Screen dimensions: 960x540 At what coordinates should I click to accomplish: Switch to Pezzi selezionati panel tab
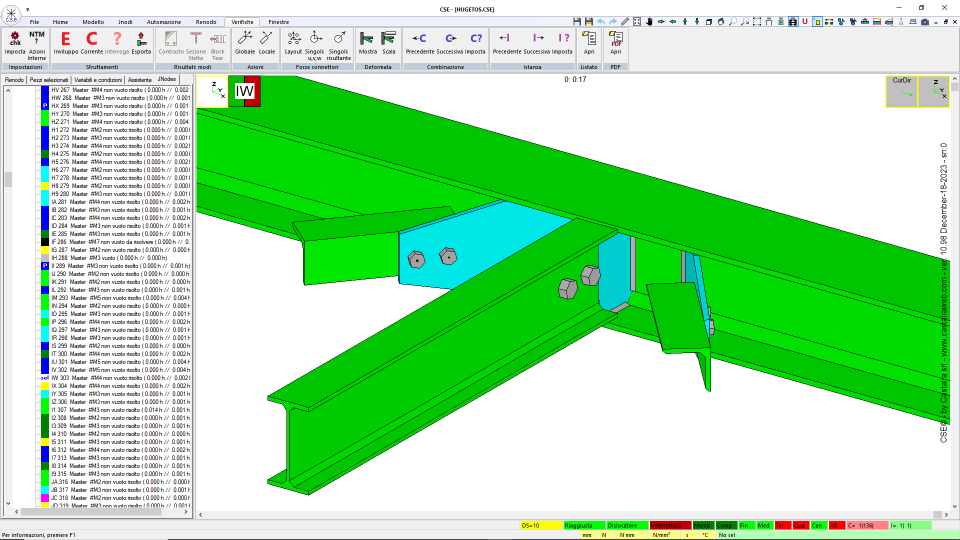pyautogui.click(x=49, y=80)
